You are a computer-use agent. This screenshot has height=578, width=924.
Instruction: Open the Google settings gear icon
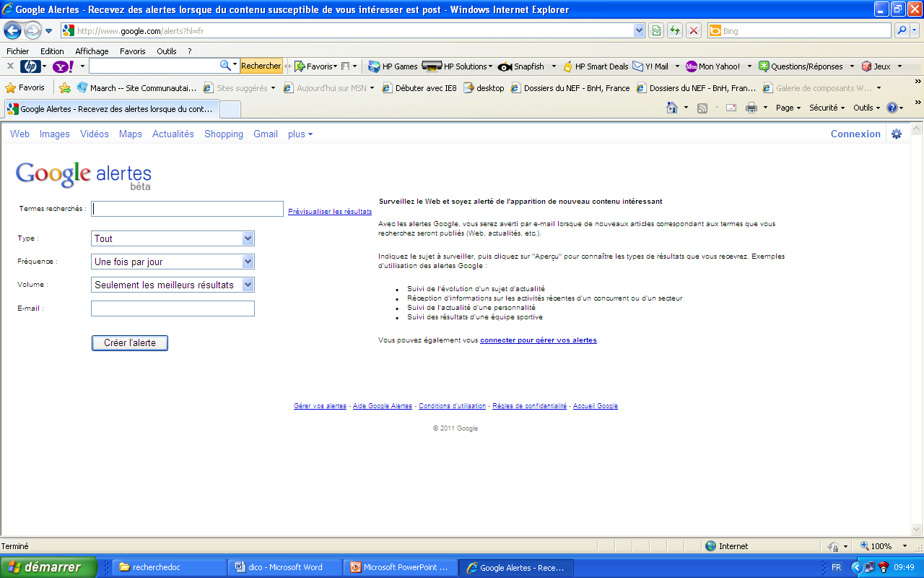(x=897, y=134)
